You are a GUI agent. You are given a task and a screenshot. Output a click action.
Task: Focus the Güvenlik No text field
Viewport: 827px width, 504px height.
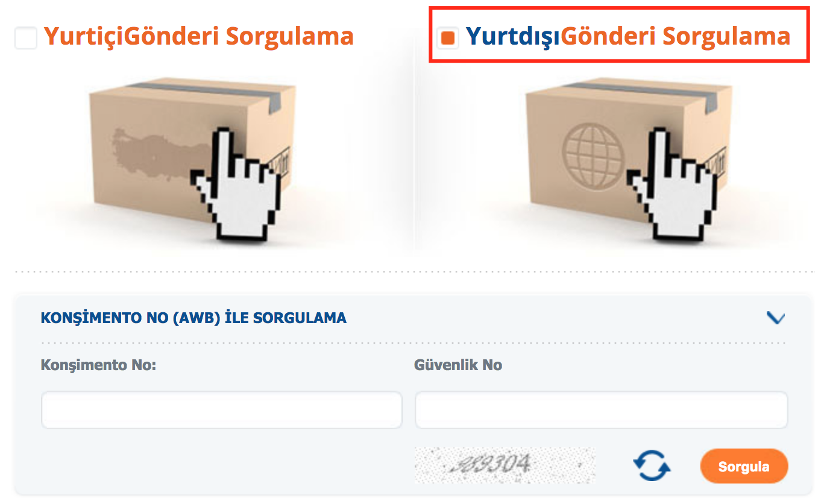601,410
